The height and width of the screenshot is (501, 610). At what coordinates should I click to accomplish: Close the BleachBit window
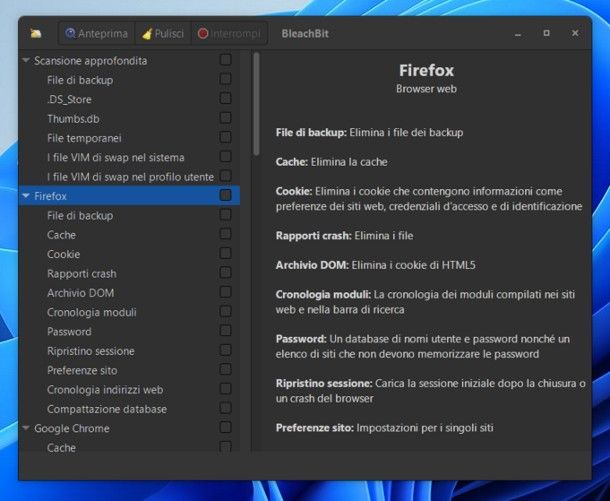tap(575, 33)
